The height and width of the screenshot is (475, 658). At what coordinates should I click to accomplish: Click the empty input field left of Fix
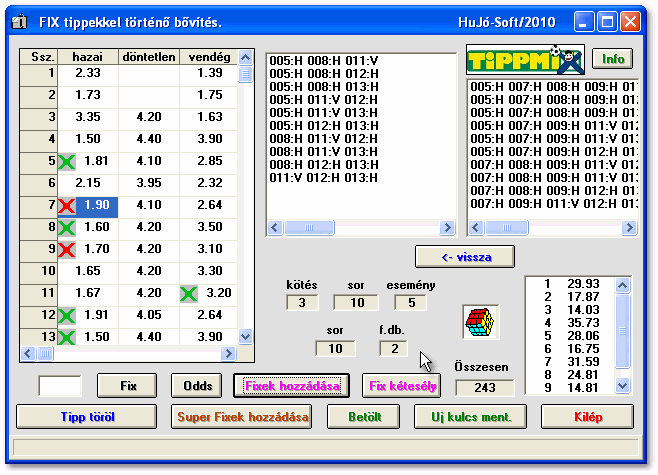(60, 386)
